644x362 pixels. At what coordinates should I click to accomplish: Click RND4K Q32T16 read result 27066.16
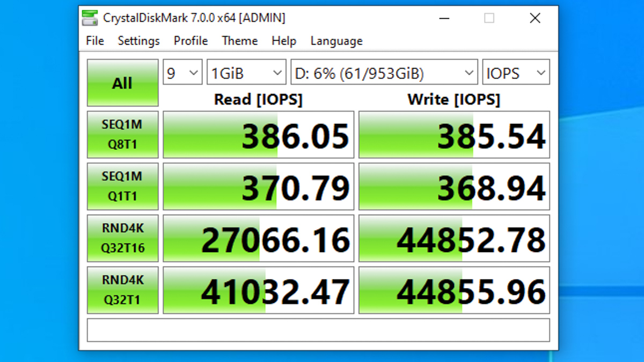point(259,238)
